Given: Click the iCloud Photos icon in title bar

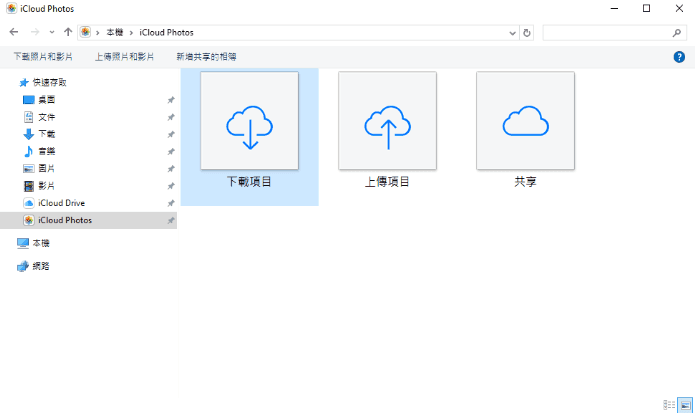Looking at the screenshot, I should point(12,8).
